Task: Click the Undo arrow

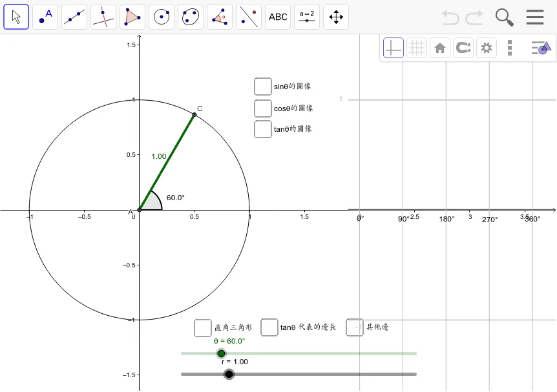Action: tap(450, 17)
